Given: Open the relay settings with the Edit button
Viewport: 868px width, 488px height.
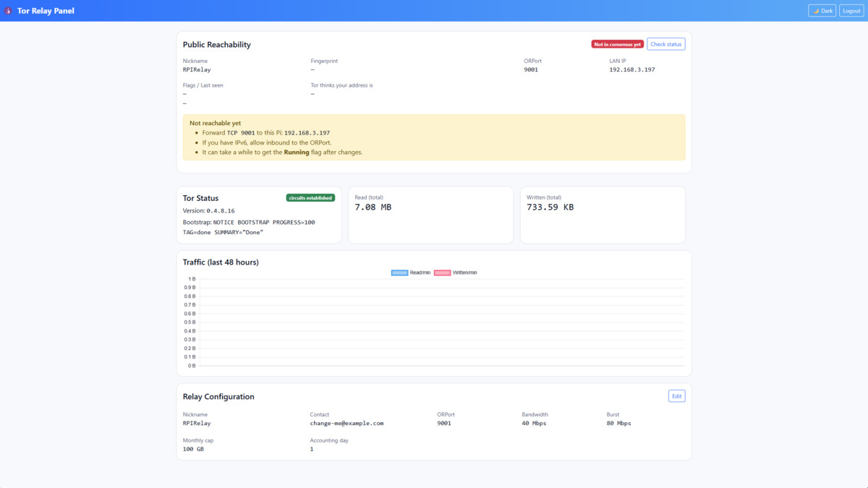Looking at the screenshot, I should [676, 395].
